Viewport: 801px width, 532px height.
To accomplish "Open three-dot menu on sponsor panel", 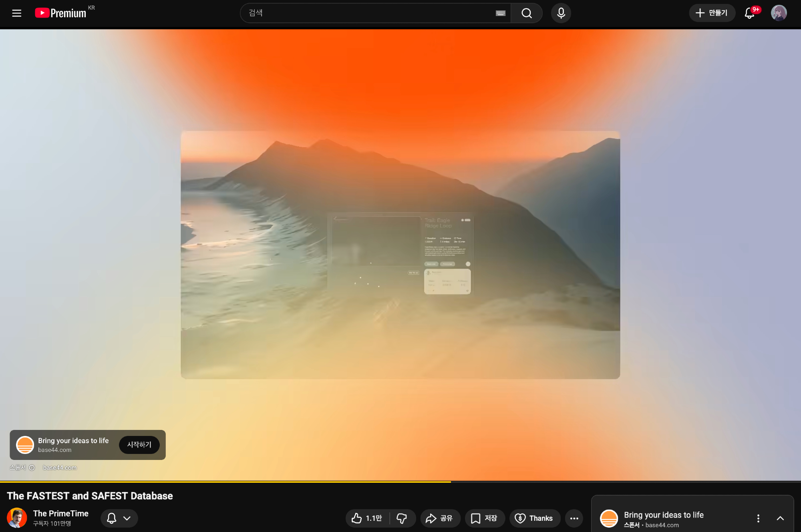I will pyautogui.click(x=758, y=518).
